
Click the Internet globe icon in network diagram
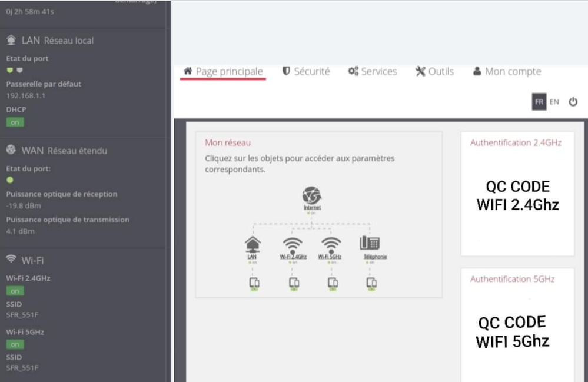(311, 197)
